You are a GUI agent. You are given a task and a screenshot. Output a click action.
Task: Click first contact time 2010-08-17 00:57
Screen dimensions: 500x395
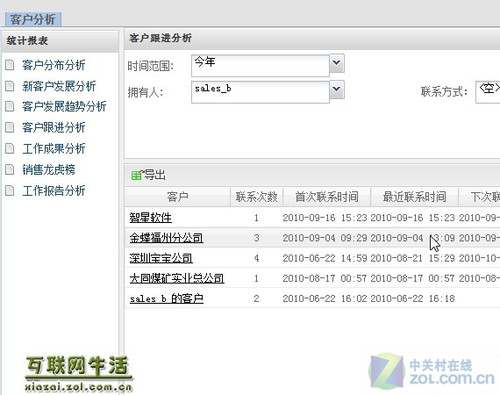pyautogui.click(x=325, y=278)
